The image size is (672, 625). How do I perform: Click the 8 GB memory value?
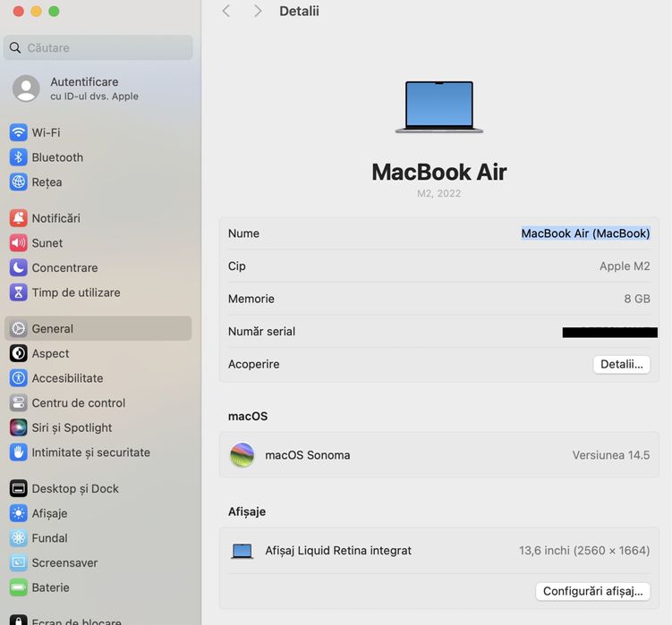click(637, 299)
